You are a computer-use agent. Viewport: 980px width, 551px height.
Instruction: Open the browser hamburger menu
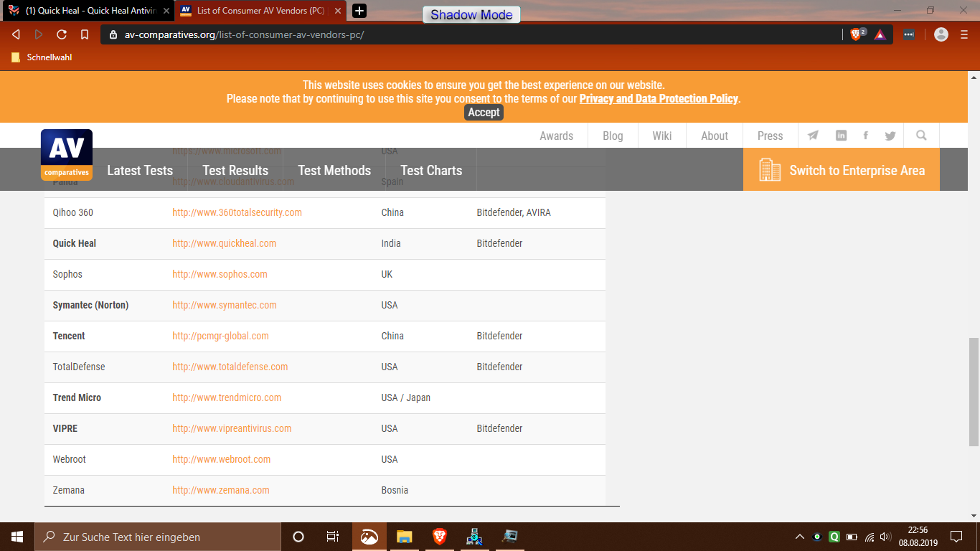pos(964,34)
